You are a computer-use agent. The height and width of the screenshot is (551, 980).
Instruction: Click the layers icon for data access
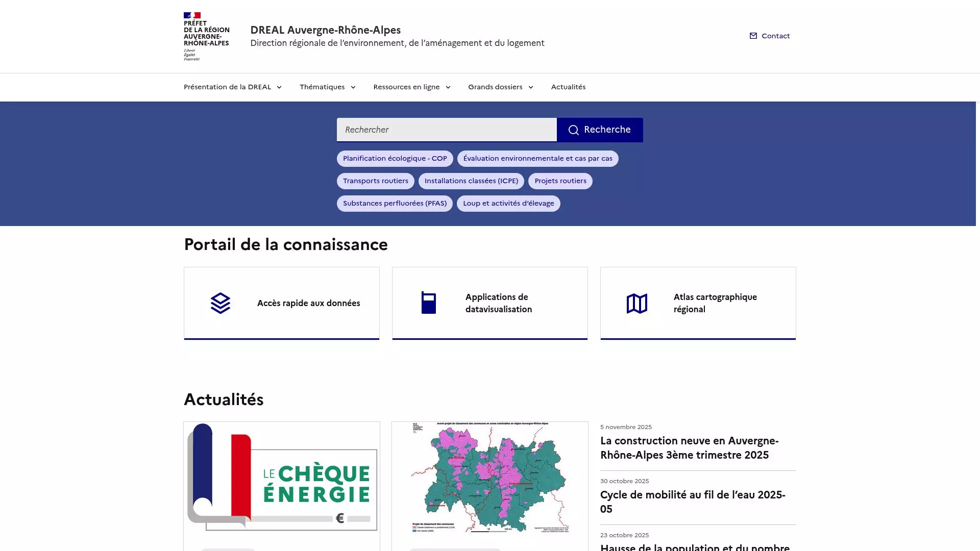click(x=220, y=303)
